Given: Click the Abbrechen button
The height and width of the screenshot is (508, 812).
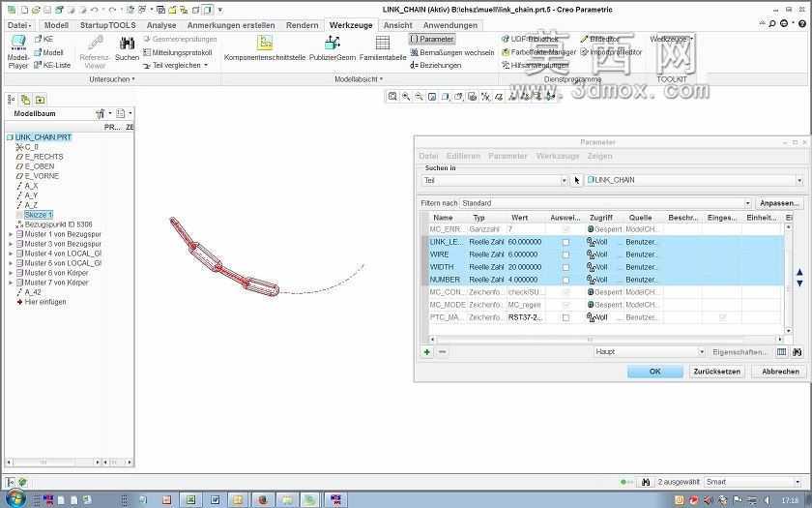Looking at the screenshot, I should (780, 372).
